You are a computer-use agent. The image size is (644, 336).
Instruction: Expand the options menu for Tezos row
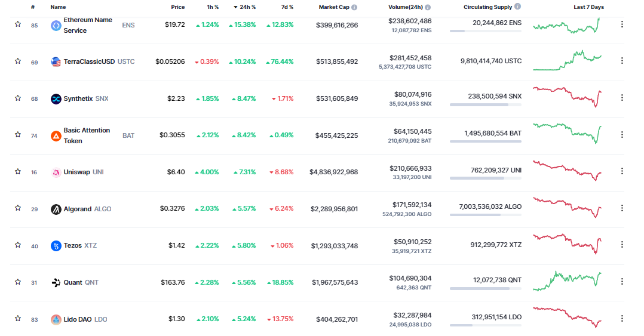coord(622,245)
